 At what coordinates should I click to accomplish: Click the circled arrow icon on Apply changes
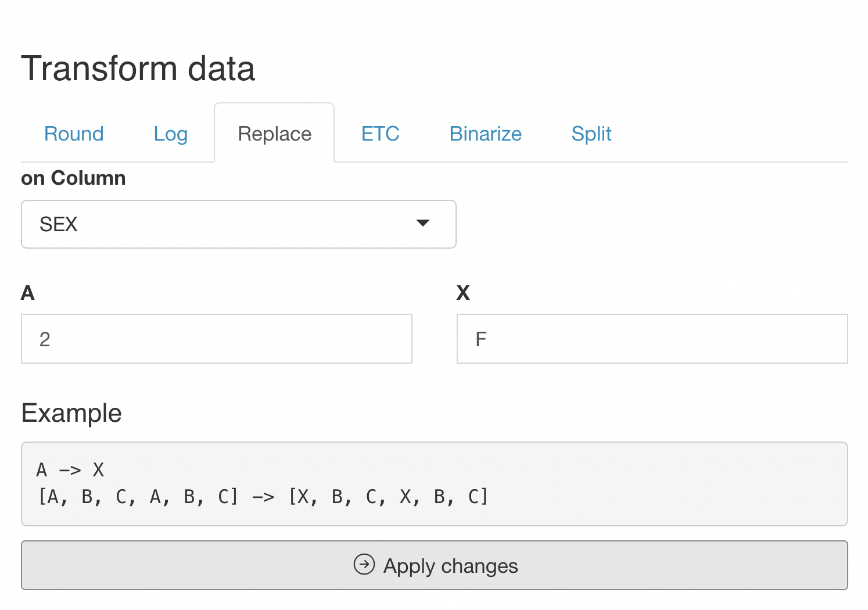pos(364,564)
